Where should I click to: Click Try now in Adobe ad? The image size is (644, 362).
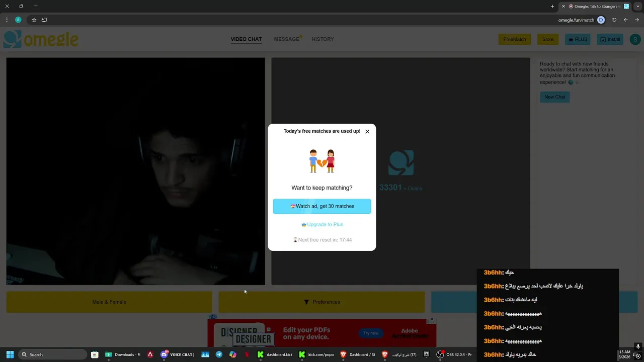(371, 333)
